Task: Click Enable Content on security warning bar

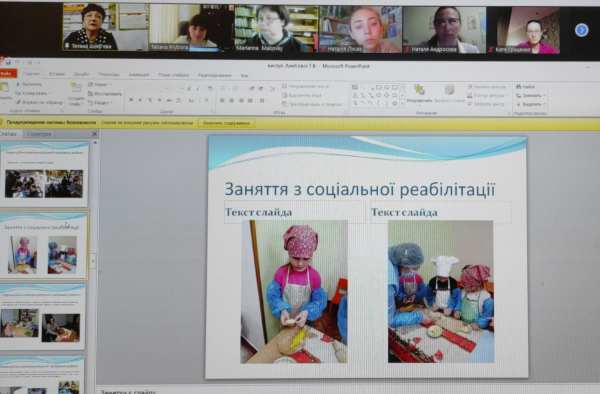Action: [x=226, y=123]
